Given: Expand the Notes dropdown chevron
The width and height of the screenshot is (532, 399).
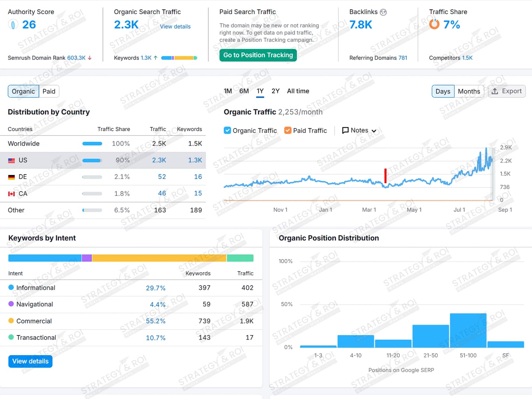Looking at the screenshot, I should click(x=374, y=131).
